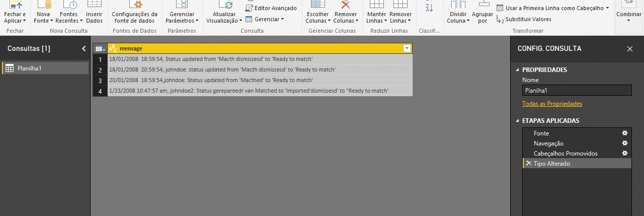Click the cell starting '18/01/2008 18:59:54, Status updated'
The image size is (644, 216).
click(260, 59)
